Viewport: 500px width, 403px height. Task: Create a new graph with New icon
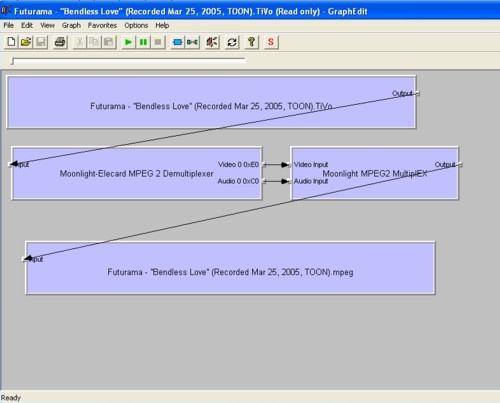click(11, 42)
